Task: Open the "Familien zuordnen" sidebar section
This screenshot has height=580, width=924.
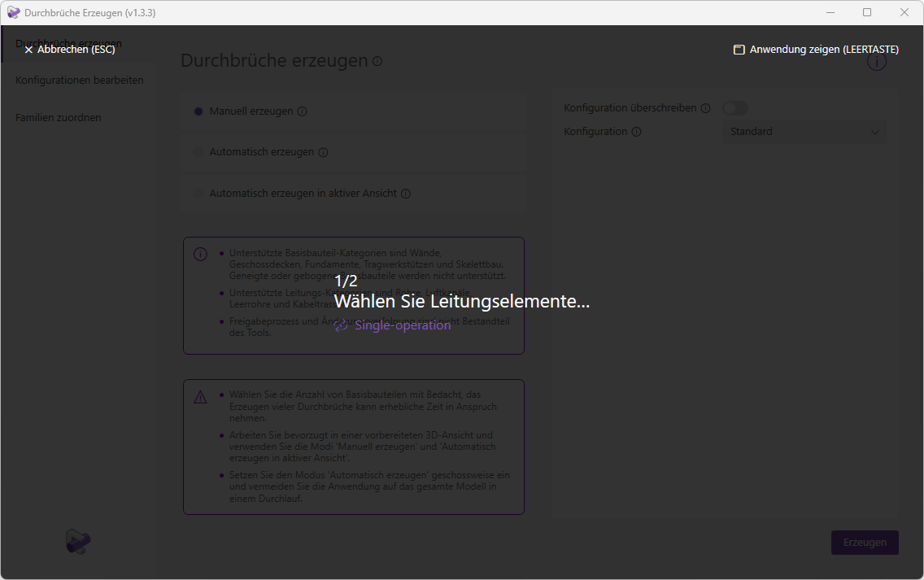Action: coord(58,117)
